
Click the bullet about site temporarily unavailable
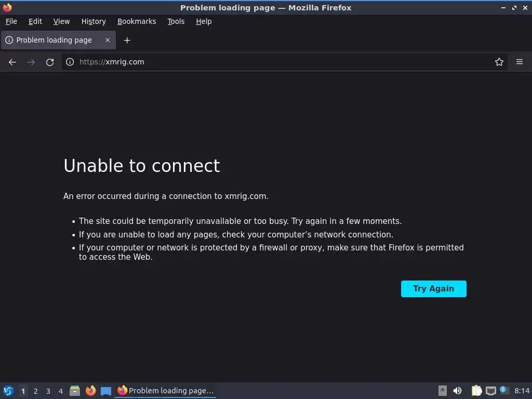pos(240,221)
